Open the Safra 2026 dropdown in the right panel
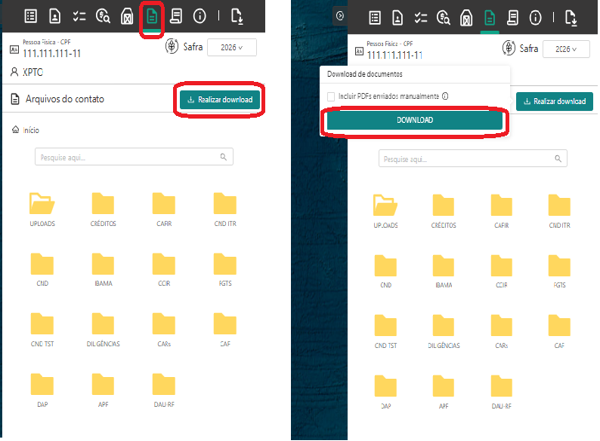Image resolution: width=600 pixels, height=441 pixels. (x=566, y=49)
